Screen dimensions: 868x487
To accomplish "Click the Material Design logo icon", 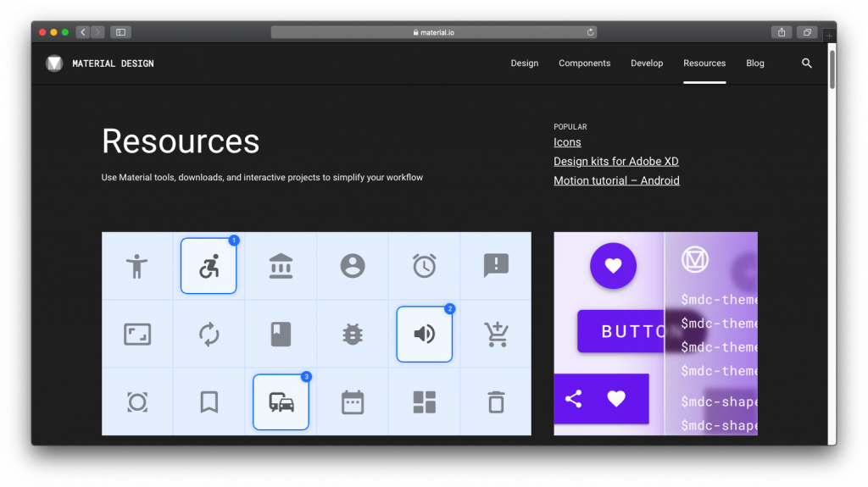I will [x=54, y=63].
